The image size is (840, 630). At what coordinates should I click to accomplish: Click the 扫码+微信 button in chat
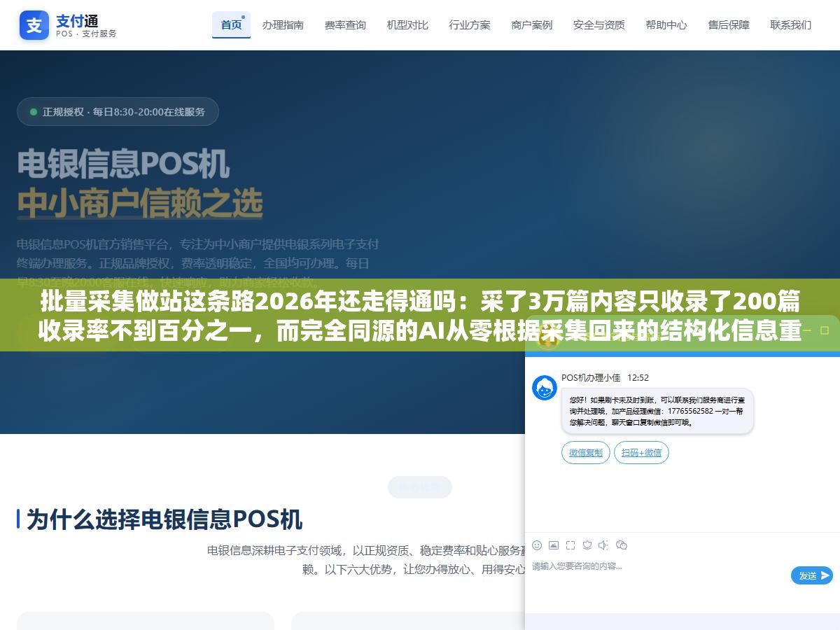click(641, 453)
